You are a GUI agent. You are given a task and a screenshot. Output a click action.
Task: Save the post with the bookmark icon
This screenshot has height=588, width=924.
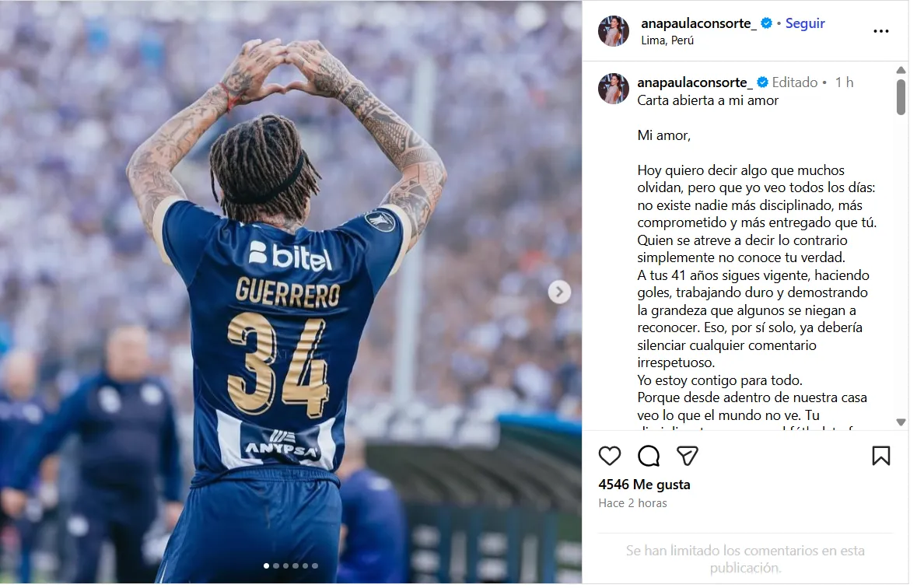[881, 456]
